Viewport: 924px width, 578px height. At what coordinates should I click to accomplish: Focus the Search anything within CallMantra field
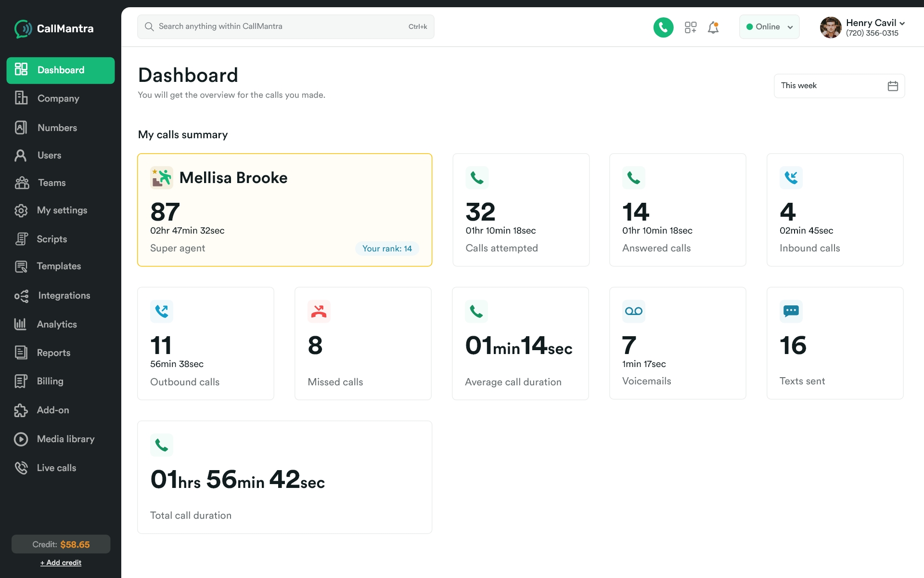pos(279,26)
